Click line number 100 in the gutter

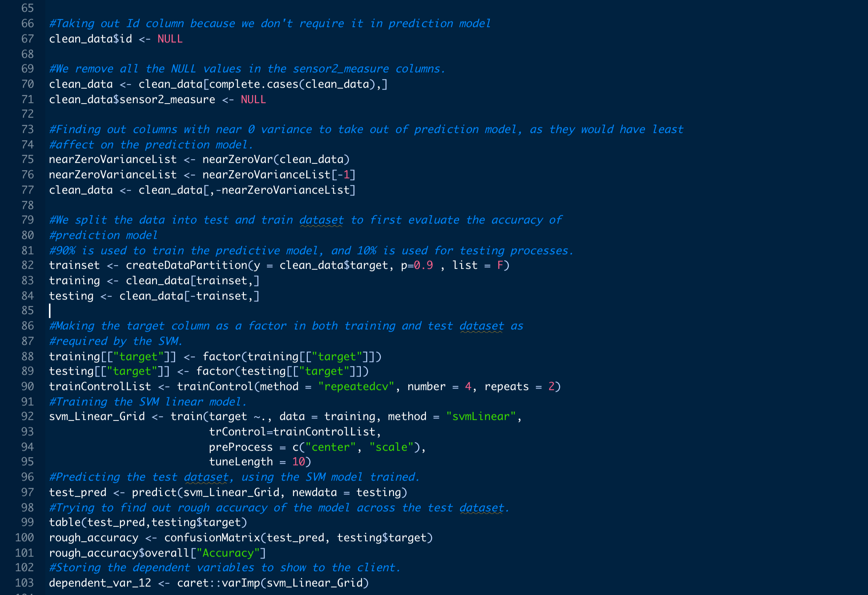click(24, 538)
